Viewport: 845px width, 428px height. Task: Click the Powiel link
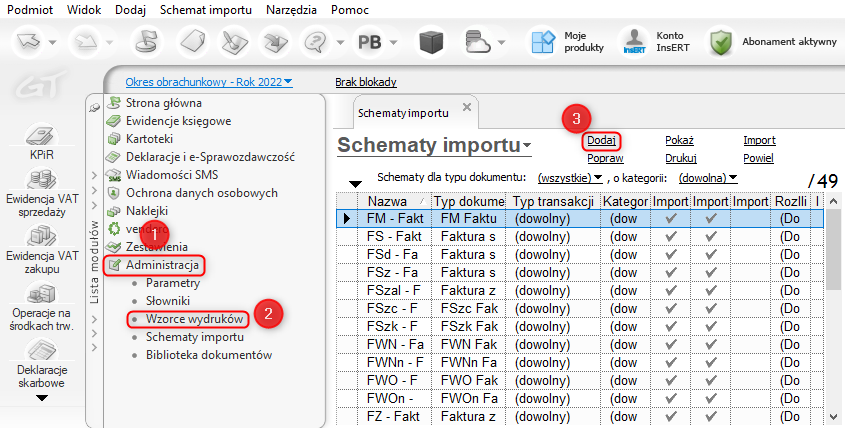[x=758, y=158]
